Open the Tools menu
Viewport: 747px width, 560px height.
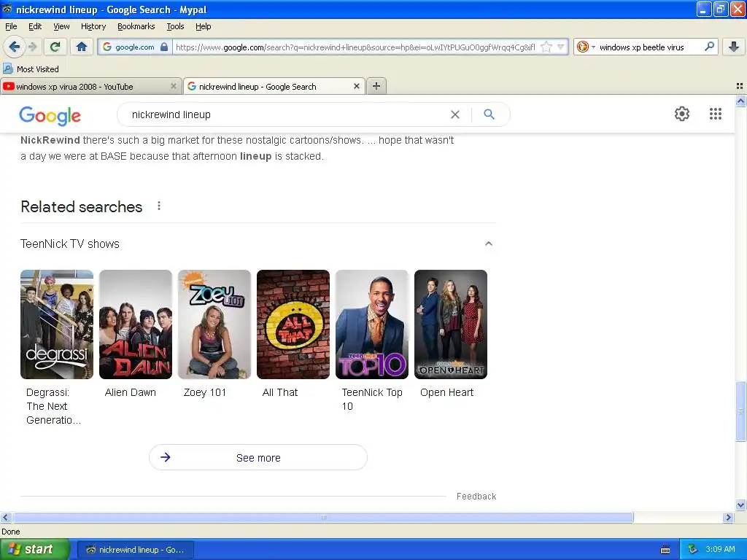[x=175, y=26]
